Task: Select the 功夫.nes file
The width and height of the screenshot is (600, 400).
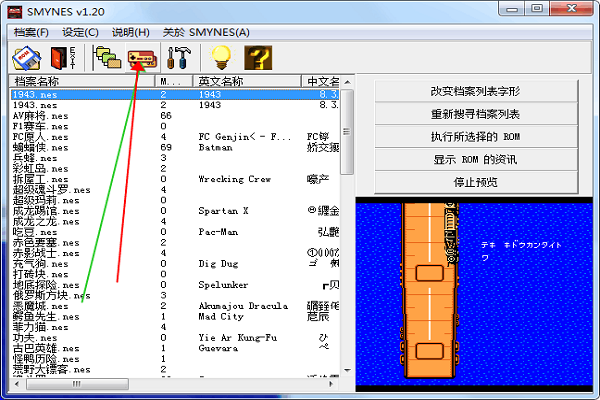Action: pos(35,338)
